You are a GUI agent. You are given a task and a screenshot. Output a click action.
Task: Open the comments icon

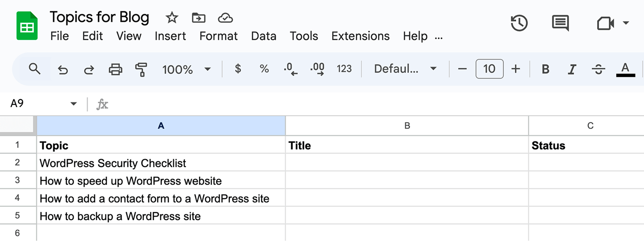pyautogui.click(x=560, y=23)
